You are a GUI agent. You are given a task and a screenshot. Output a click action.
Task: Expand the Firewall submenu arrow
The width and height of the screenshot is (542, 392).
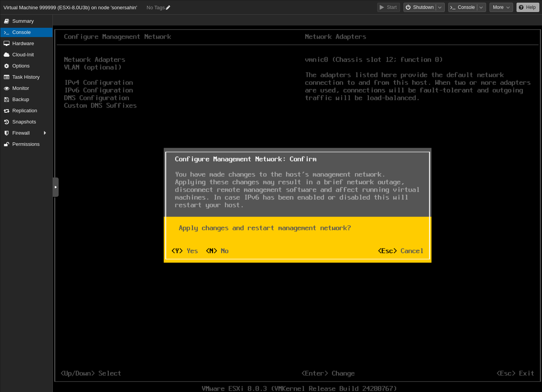45,133
